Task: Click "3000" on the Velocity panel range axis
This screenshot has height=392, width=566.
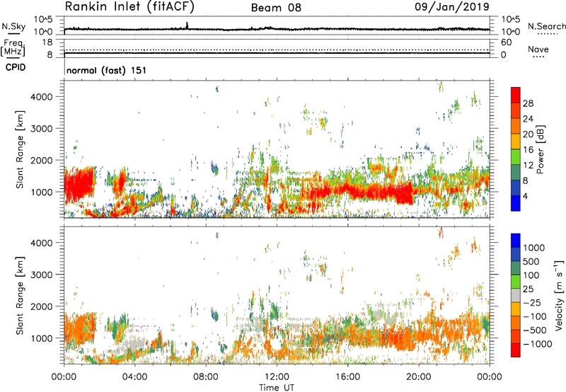Action: pos(41,275)
